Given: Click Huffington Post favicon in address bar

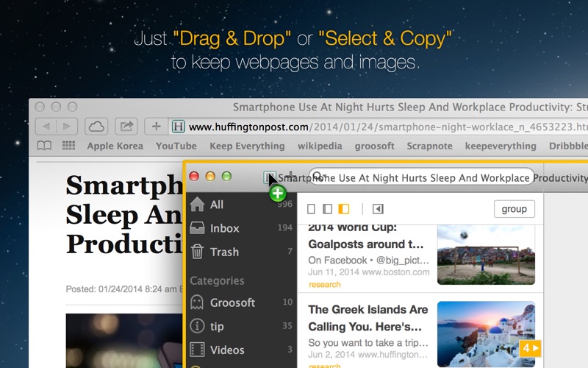Looking at the screenshot, I should coord(179,127).
